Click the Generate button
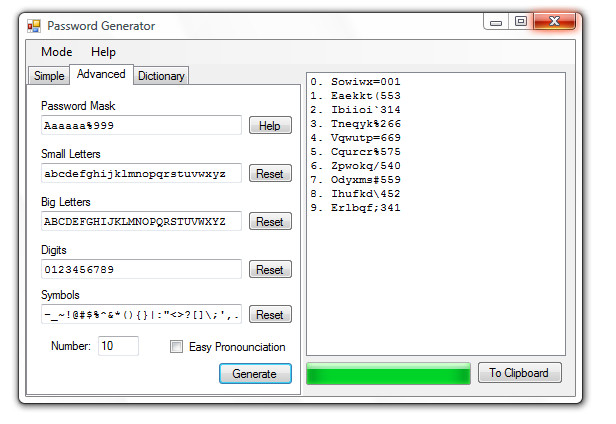 255,373
